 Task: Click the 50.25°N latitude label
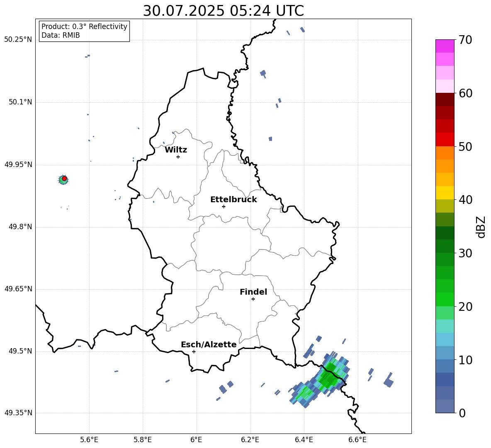click(18, 40)
